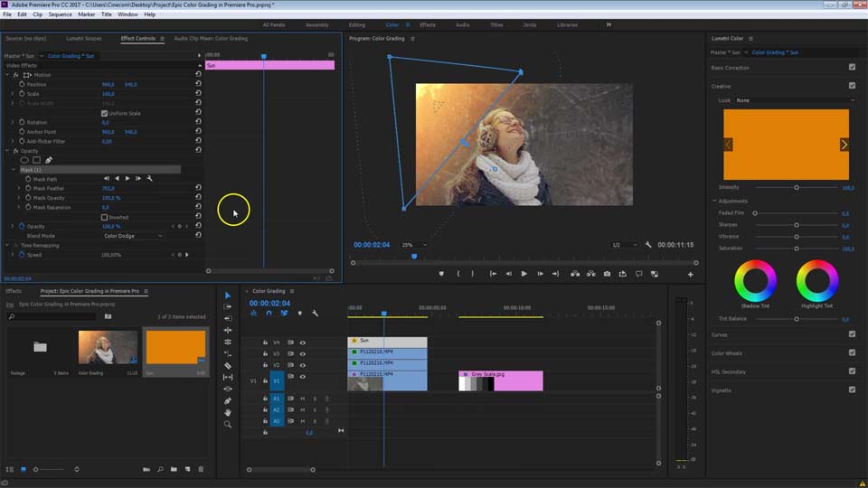This screenshot has height=488, width=868.
Task: Switch to the Audio Clip Mixer tab
Action: [x=211, y=38]
